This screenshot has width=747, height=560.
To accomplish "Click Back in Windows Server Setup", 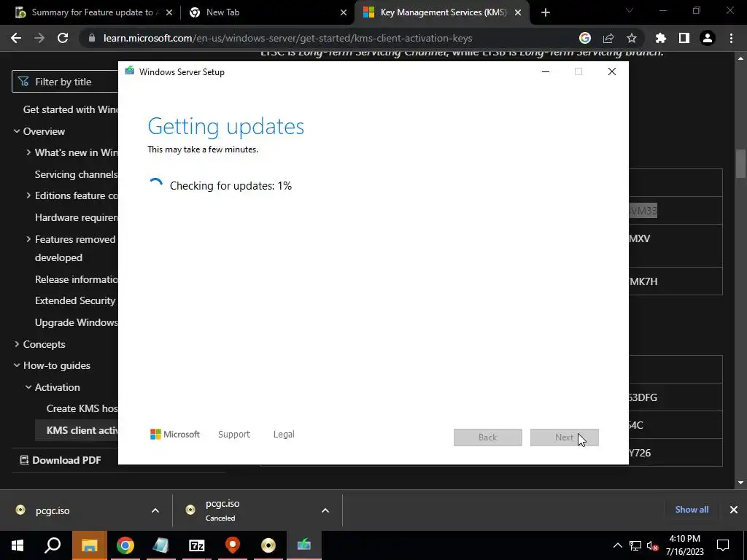I will click(488, 437).
